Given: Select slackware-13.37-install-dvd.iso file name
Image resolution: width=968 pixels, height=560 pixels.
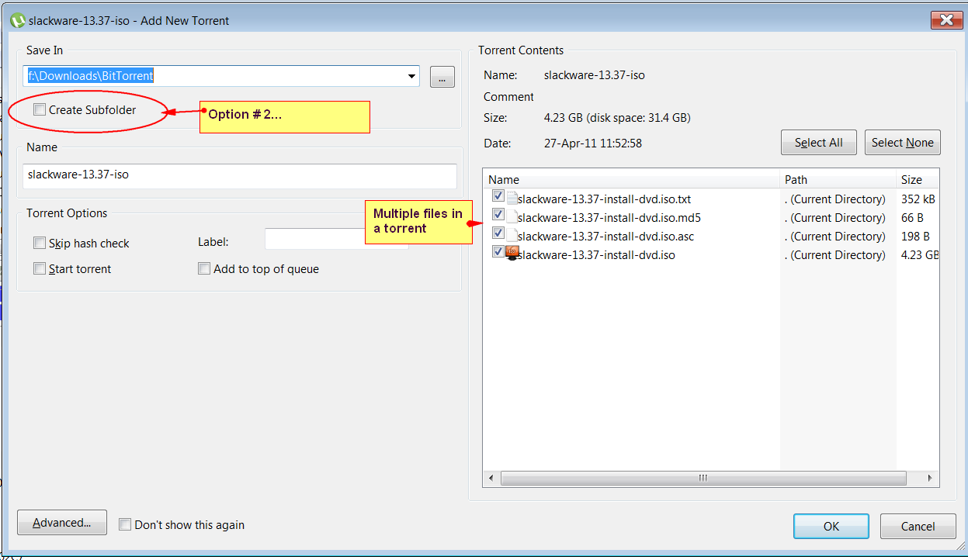Looking at the screenshot, I should tap(596, 255).
